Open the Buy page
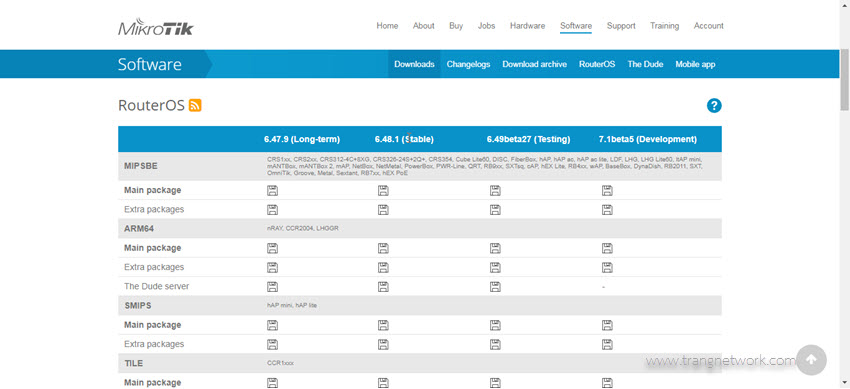The height and width of the screenshot is (389, 850). point(456,25)
